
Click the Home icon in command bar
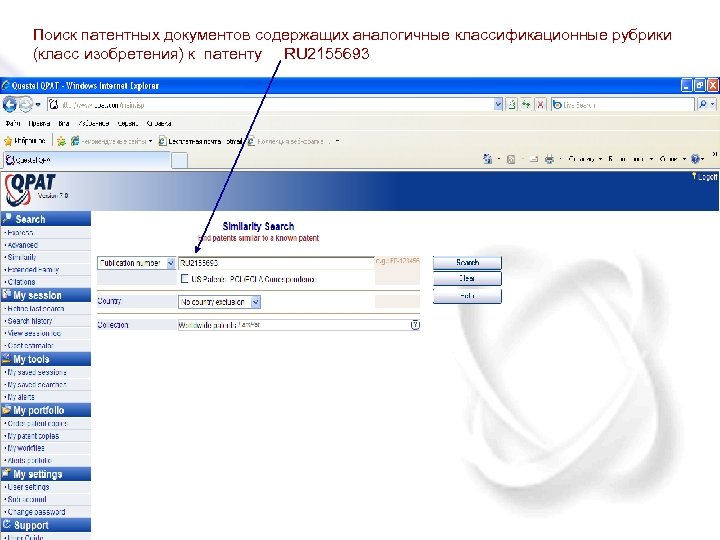pos(487,159)
